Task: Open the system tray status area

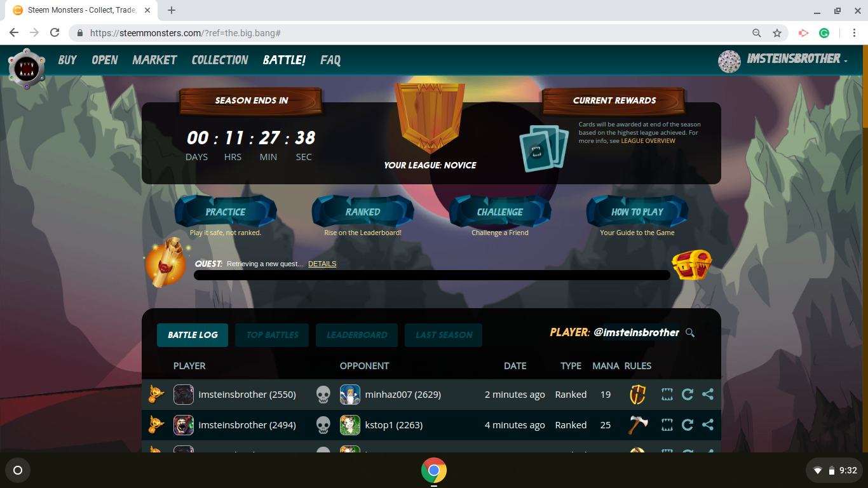Action: (835, 470)
